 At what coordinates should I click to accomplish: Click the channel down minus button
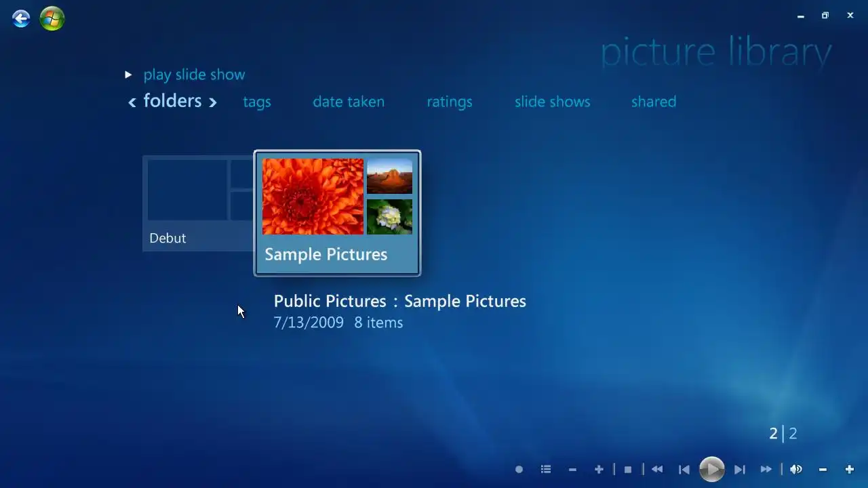(572, 469)
